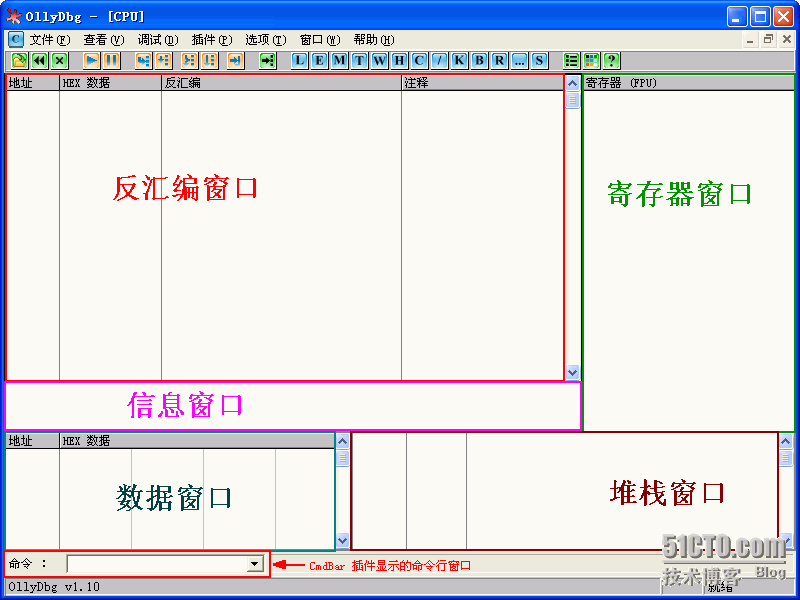Open Call stack with K button
The image size is (800, 600).
tap(459, 61)
